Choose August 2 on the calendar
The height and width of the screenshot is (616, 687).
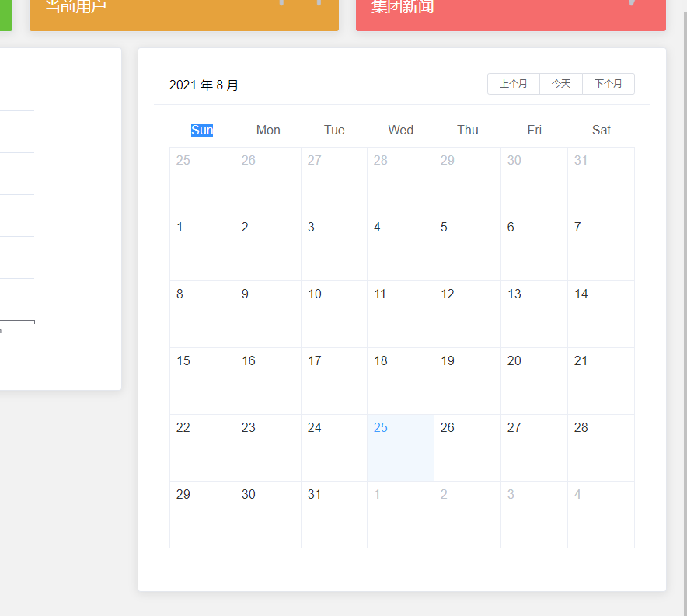(268, 248)
